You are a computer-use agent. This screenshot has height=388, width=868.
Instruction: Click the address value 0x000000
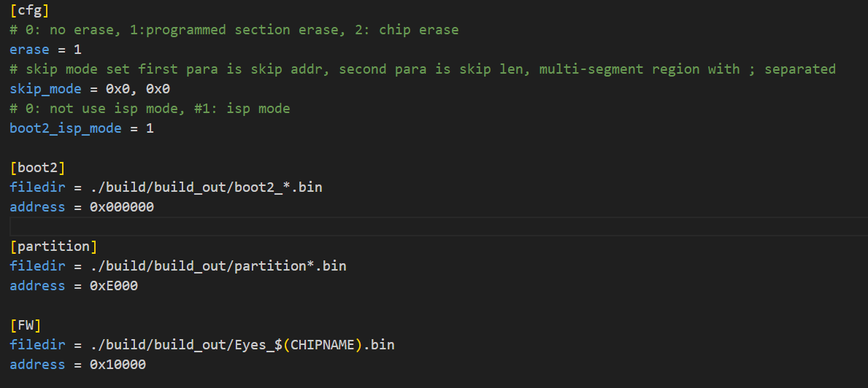(x=122, y=207)
